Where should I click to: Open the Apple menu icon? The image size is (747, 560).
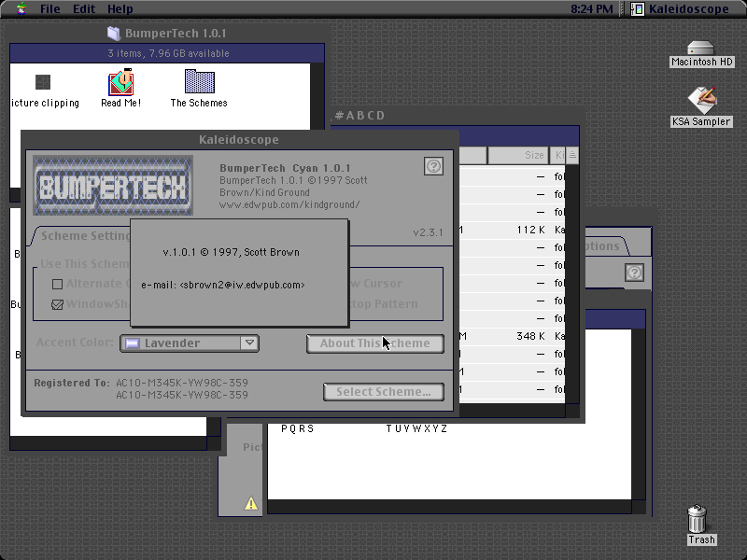[21, 8]
